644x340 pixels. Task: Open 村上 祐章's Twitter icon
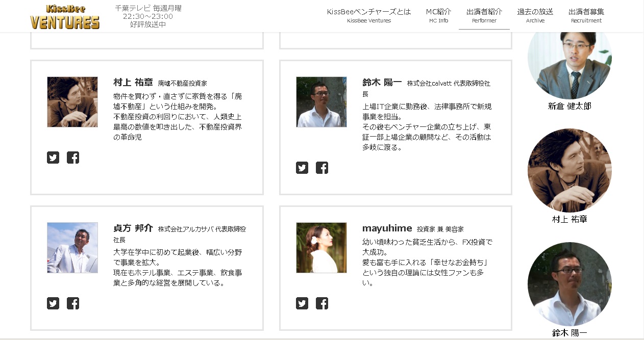click(53, 158)
